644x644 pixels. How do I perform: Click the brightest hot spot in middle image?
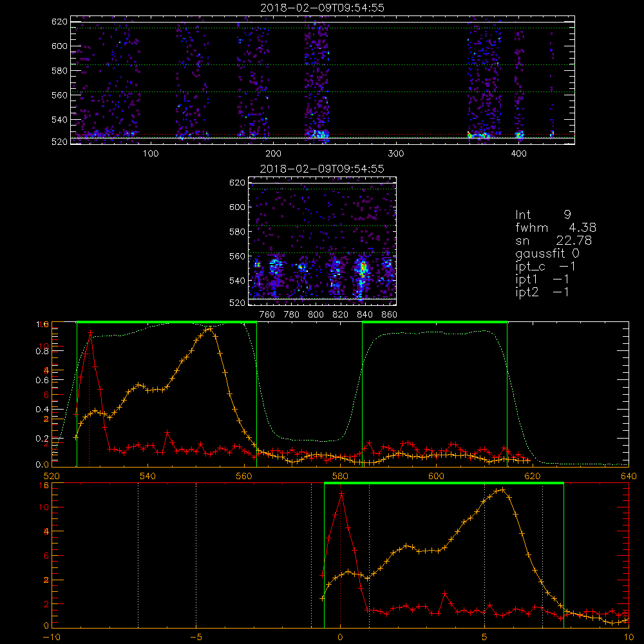tap(363, 268)
